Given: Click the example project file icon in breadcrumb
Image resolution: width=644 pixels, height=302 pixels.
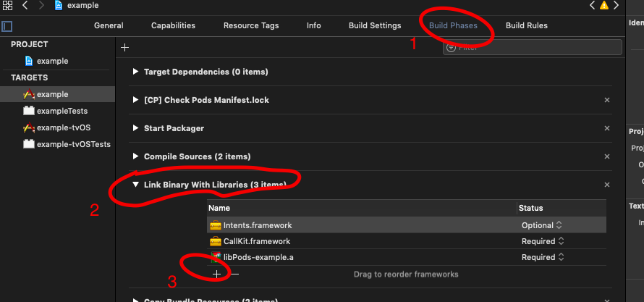Looking at the screenshot, I should (x=59, y=5).
